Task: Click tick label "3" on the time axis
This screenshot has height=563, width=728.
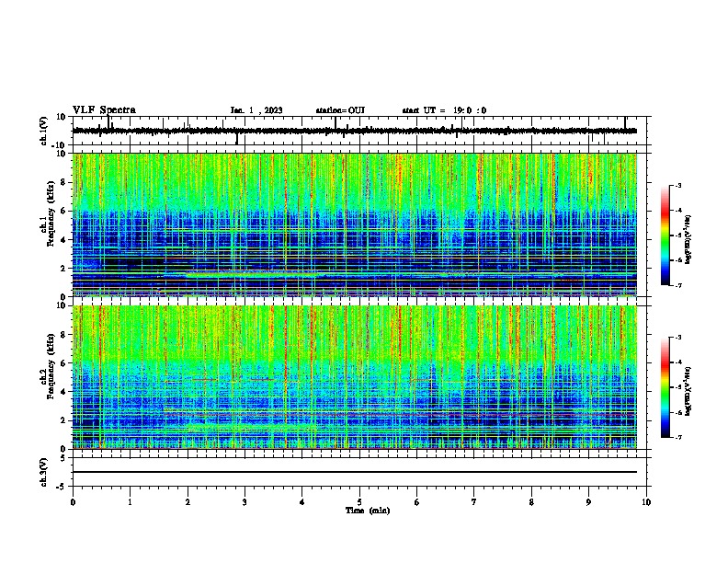Action: tap(245, 502)
